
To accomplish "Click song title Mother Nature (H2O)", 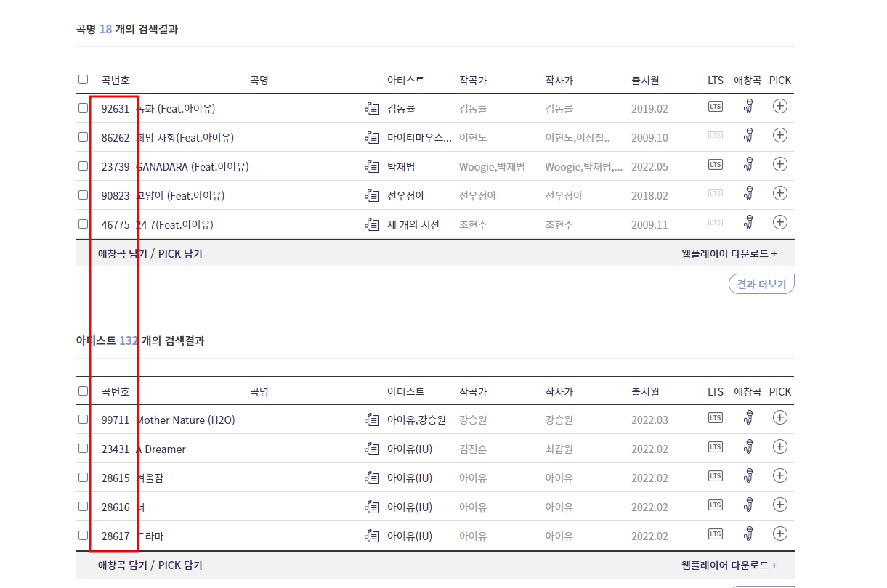I will point(185,420).
